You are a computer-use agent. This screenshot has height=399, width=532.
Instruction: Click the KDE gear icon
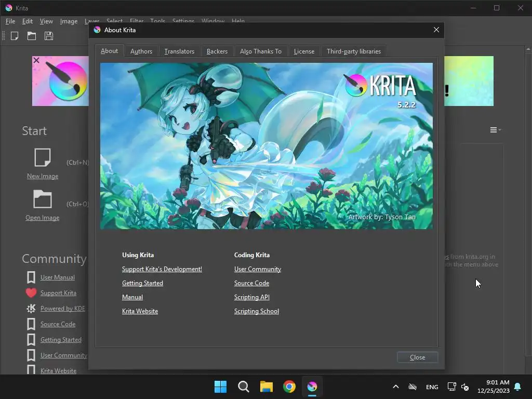(31, 309)
